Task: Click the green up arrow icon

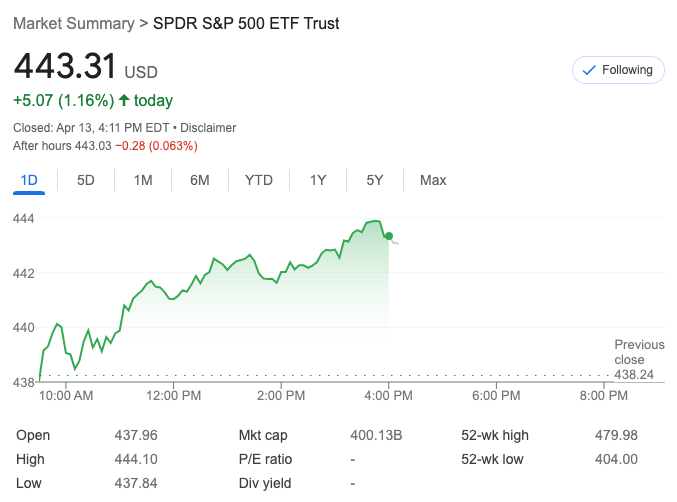Action: [x=124, y=100]
